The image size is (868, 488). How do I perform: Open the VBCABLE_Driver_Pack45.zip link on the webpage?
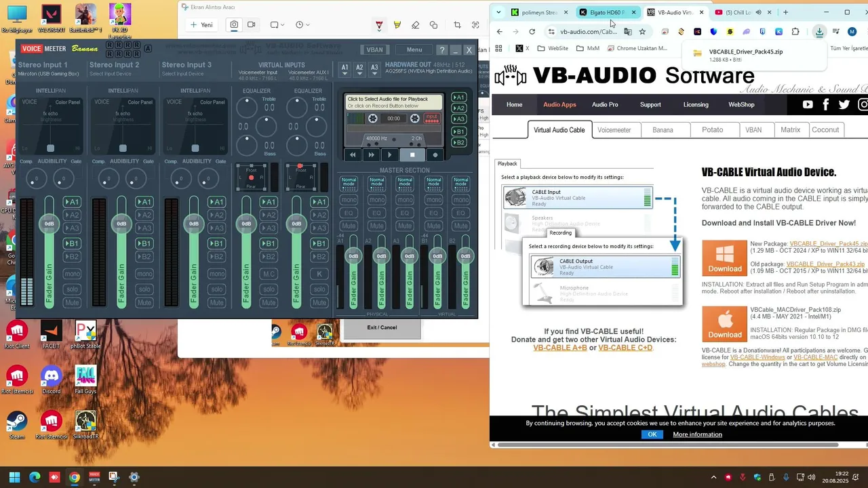tap(829, 243)
